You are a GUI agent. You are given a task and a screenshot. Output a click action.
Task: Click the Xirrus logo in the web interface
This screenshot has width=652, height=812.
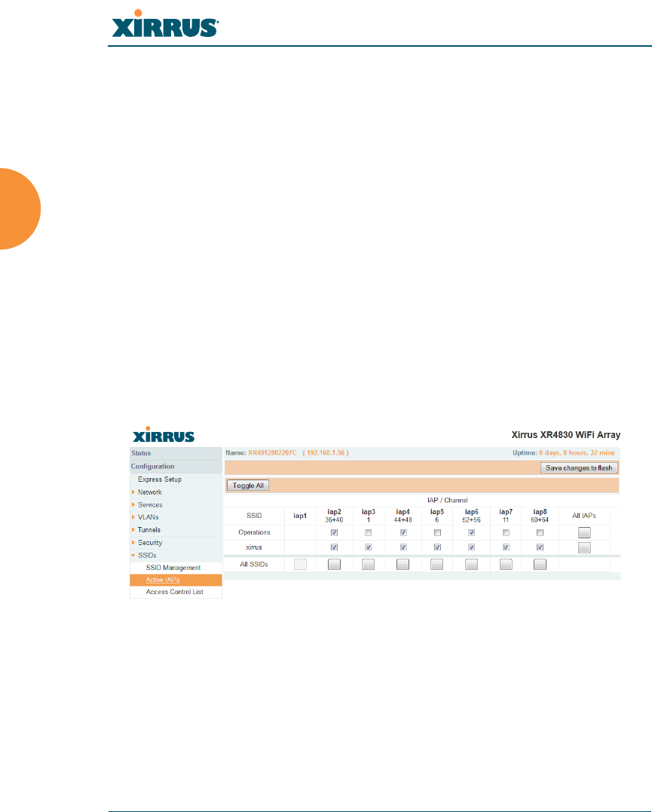[164, 434]
